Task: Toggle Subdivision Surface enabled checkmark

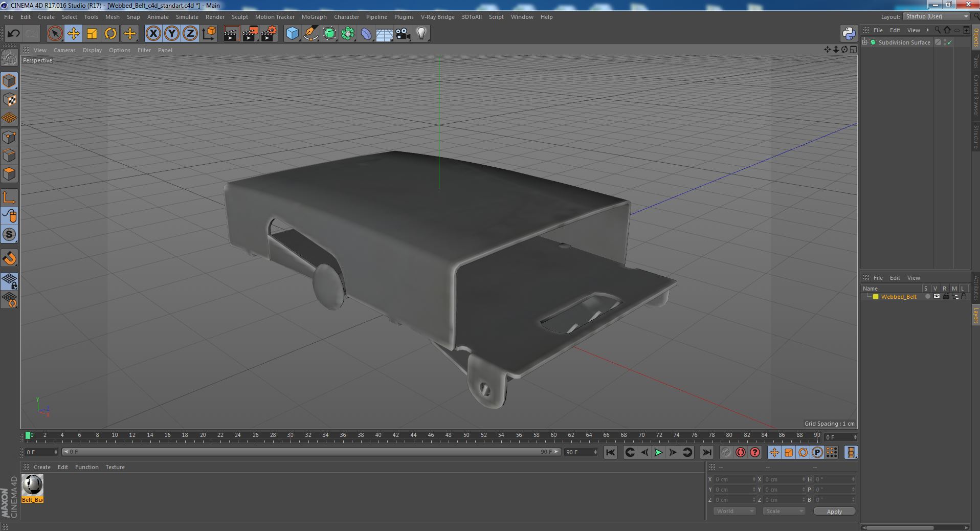Action: coord(950,42)
